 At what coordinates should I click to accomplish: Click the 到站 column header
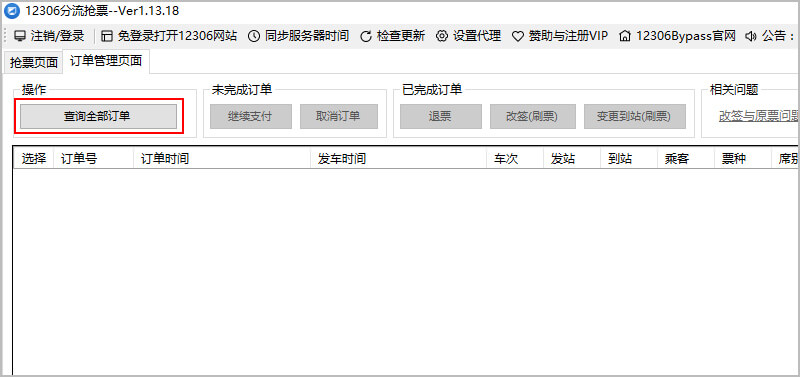pos(629,159)
